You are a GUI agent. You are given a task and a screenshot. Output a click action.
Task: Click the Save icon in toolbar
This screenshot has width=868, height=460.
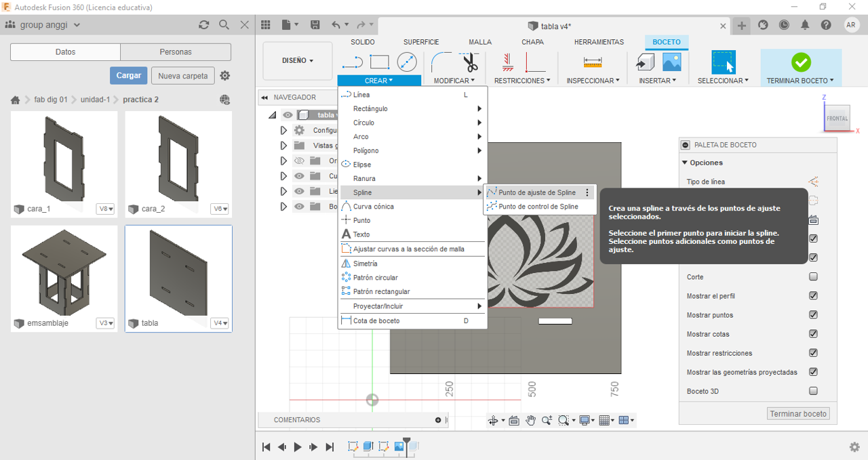(315, 25)
